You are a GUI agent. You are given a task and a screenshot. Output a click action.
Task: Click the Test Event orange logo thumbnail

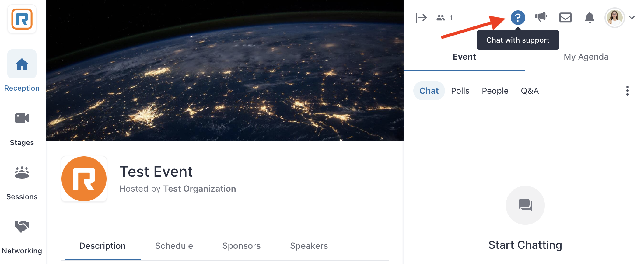tap(84, 179)
